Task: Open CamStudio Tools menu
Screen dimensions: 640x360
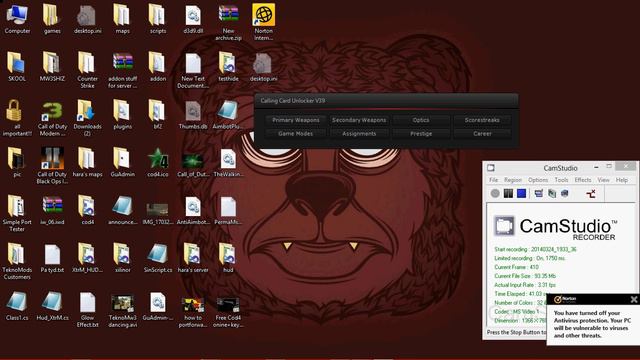Action: [x=561, y=180]
